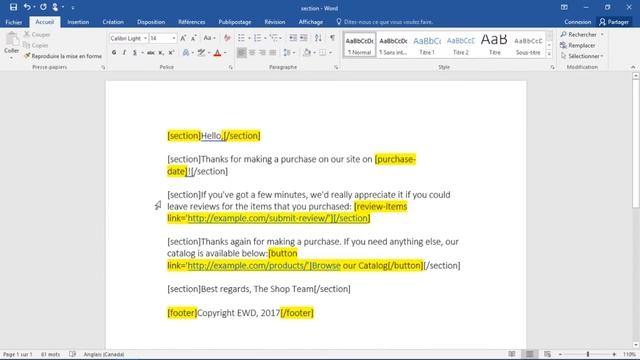Screen dimensions: 640x360
Task: Redo using the repeat arrow icon
Action: point(43,7)
